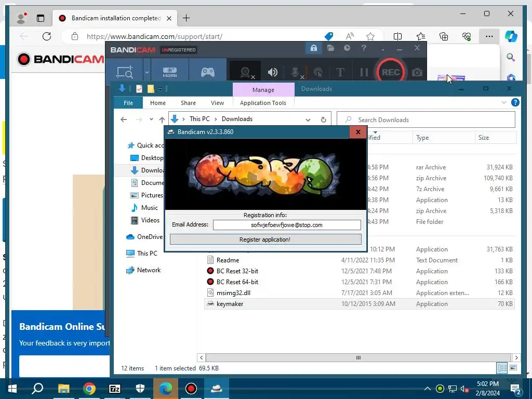This screenshot has height=399, width=532.
Task: Expand Explorer address bar history dropdown
Action: point(308,120)
